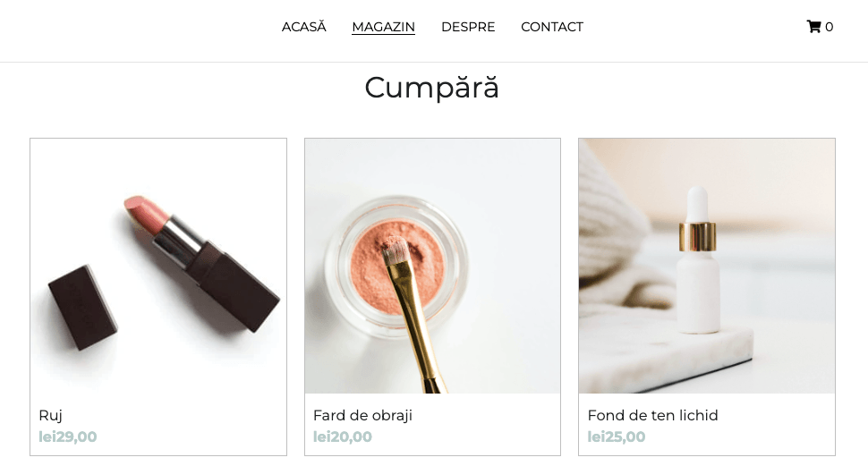
Task: Click the Ruj product title
Action: point(50,416)
